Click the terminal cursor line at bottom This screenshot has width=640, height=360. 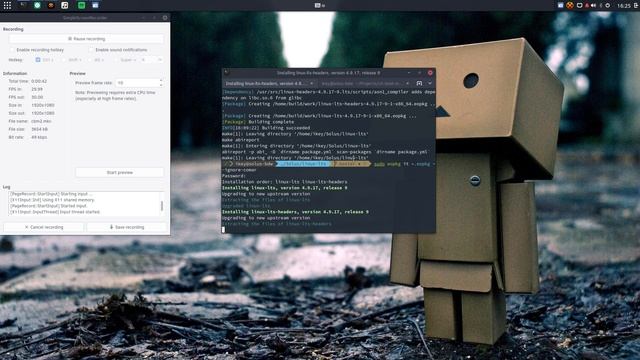click(329, 230)
